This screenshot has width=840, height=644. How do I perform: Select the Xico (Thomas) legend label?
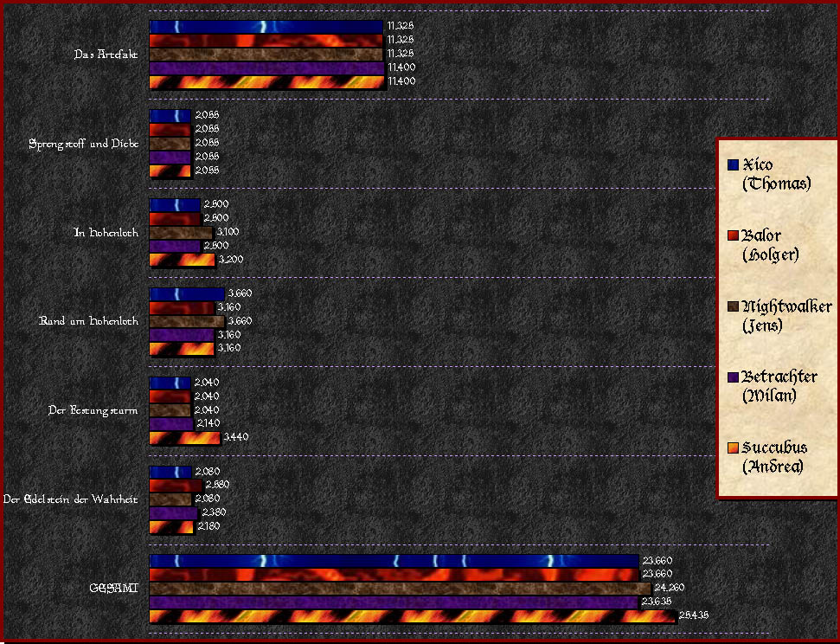click(x=776, y=174)
